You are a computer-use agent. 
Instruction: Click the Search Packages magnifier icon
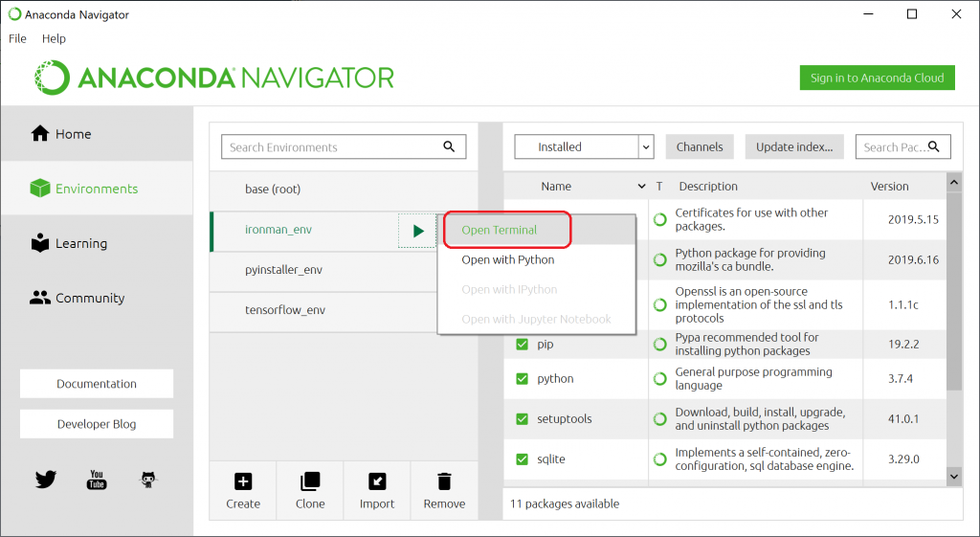[x=934, y=146]
